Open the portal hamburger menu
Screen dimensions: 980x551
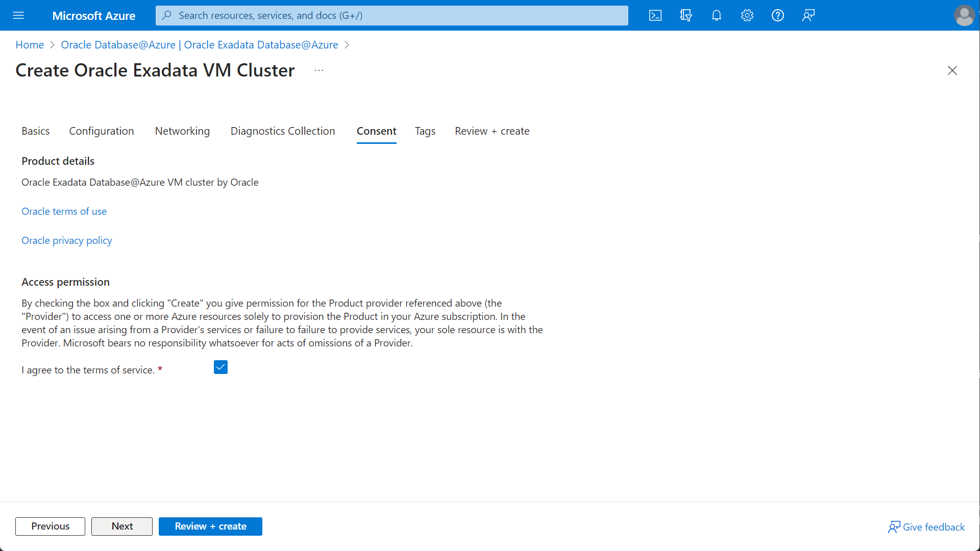tap(18, 15)
